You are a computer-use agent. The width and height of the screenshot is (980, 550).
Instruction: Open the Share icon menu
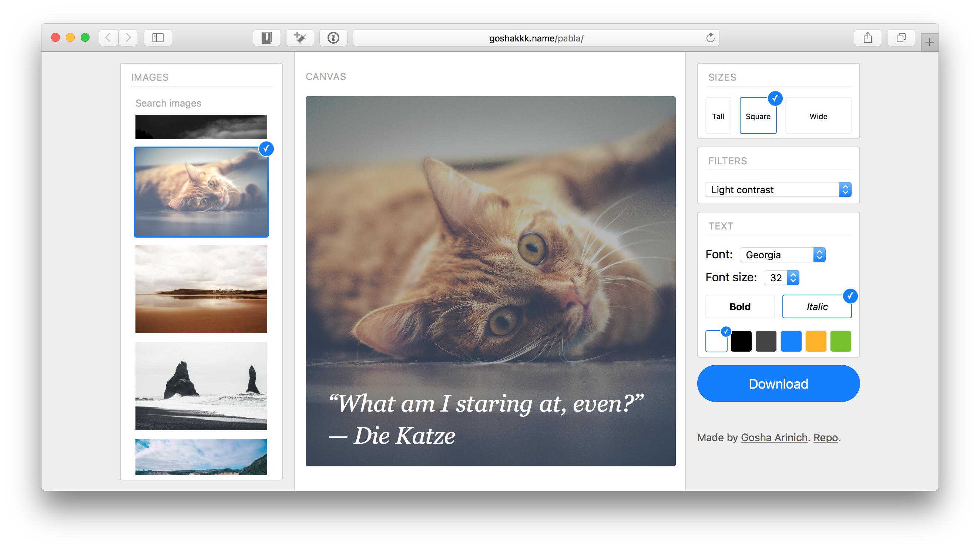click(867, 38)
